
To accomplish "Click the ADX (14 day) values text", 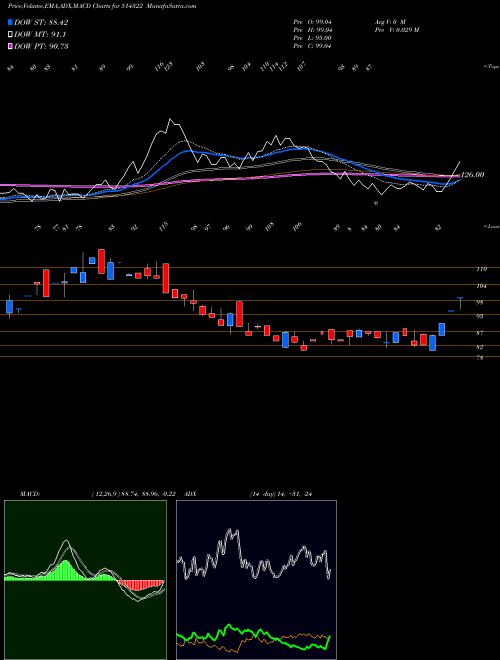I will pyautogui.click(x=281, y=494).
